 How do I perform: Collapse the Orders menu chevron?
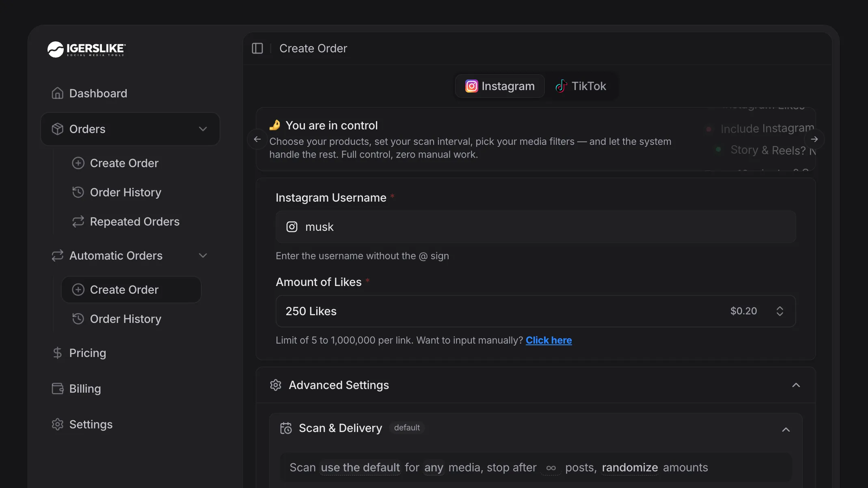point(203,129)
